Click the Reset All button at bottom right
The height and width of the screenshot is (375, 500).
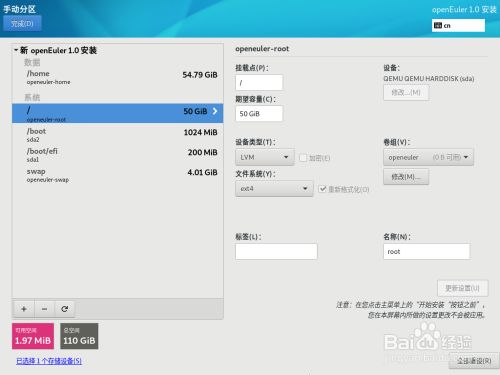pos(474,361)
